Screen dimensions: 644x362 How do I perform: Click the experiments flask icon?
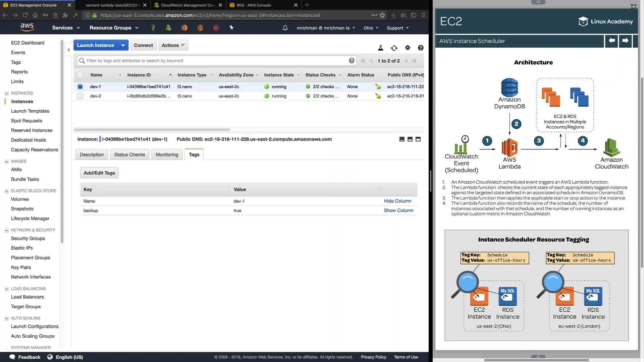(381, 48)
